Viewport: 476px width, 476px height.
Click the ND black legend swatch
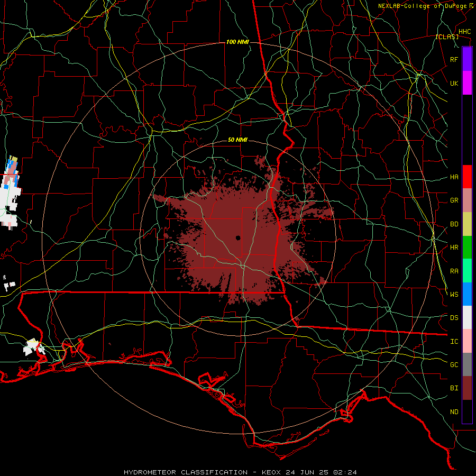tap(467, 411)
